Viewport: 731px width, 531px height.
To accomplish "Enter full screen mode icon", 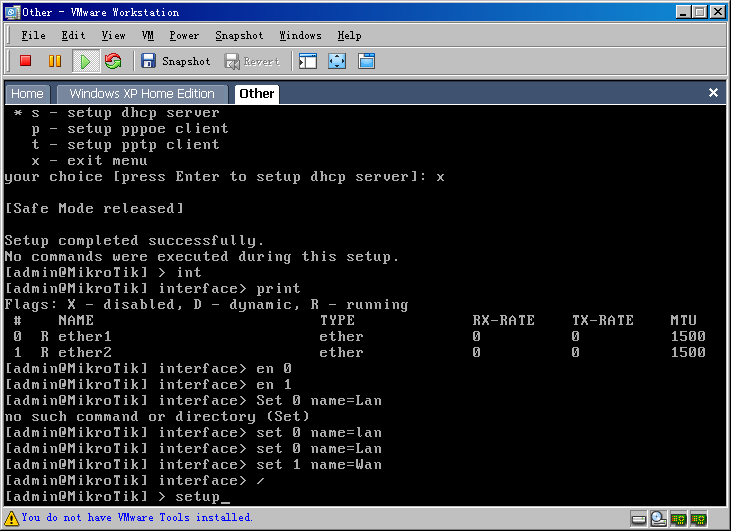I will (337, 61).
